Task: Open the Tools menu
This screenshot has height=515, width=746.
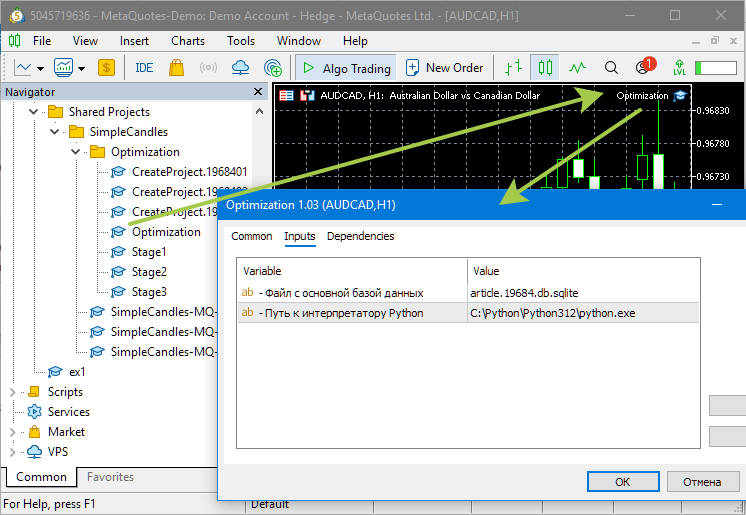Action: click(x=241, y=41)
